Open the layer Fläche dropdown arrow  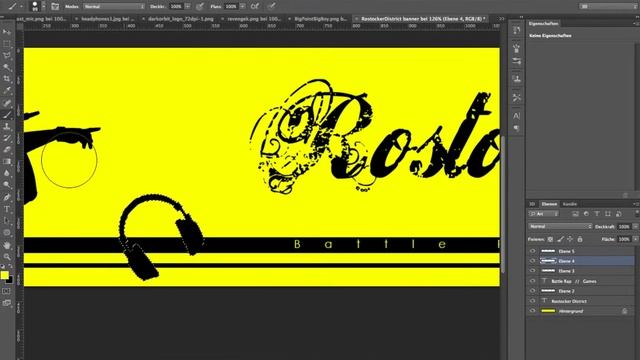(x=635, y=239)
